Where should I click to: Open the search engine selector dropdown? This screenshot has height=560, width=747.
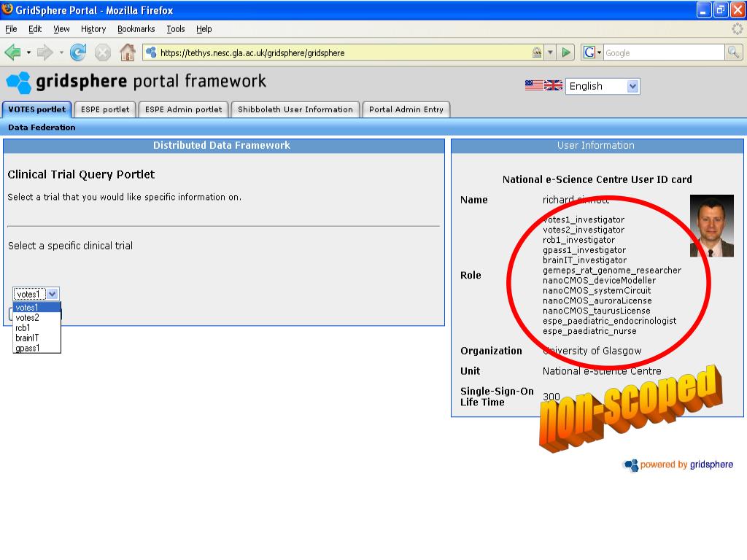[599, 52]
